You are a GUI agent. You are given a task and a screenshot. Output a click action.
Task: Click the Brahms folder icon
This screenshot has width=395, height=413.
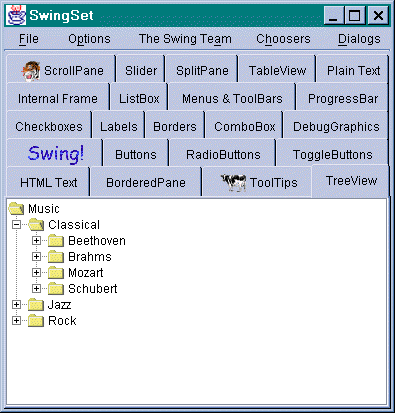coord(56,257)
